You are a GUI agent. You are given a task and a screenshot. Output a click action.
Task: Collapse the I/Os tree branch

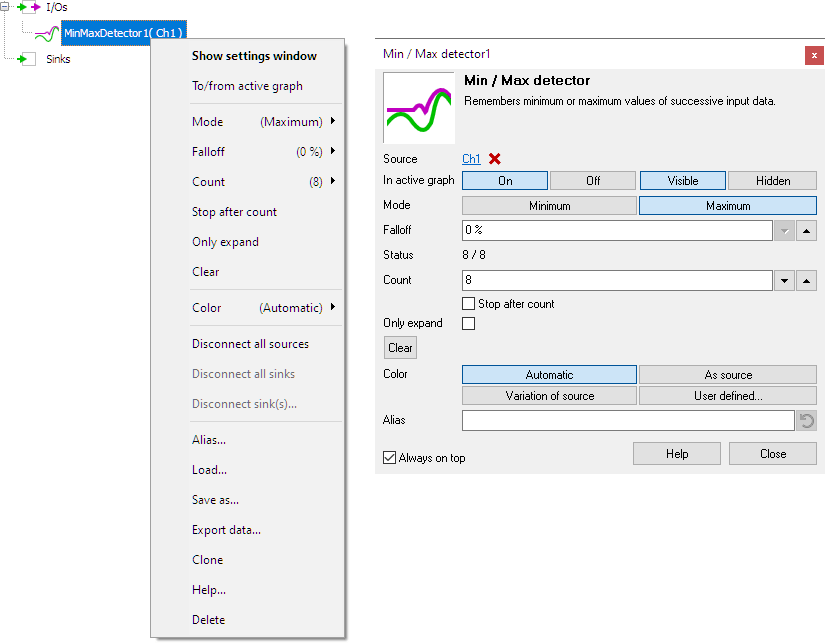pos(5,7)
